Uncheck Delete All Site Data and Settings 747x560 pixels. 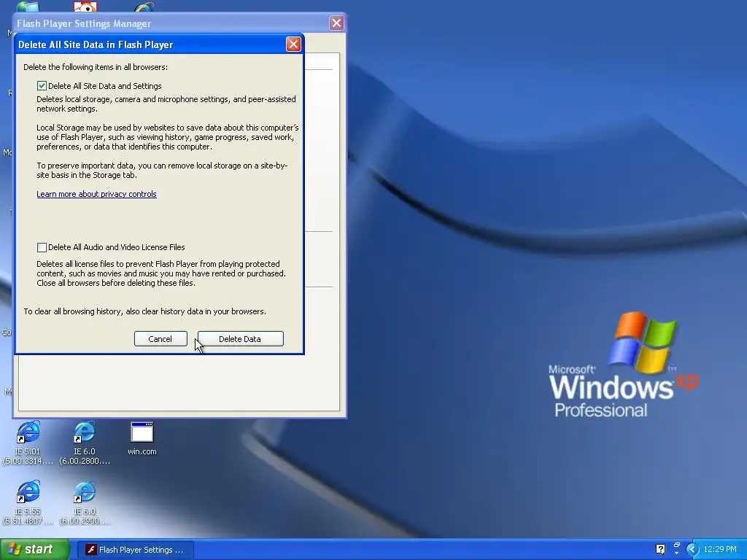(x=42, y=86)
